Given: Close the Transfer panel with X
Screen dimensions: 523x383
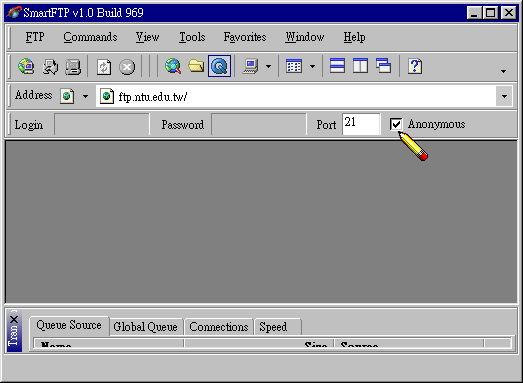Looking at the screenshot, I should (x=14, y=320).
